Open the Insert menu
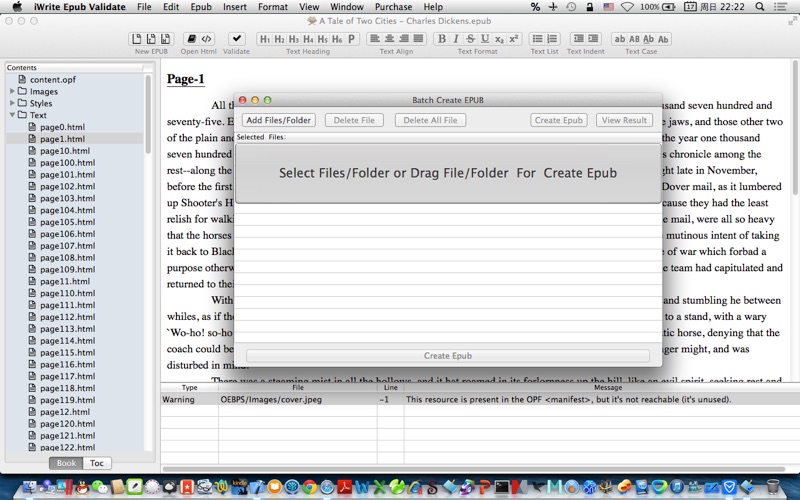800x500 pixels. coord(235,7)
